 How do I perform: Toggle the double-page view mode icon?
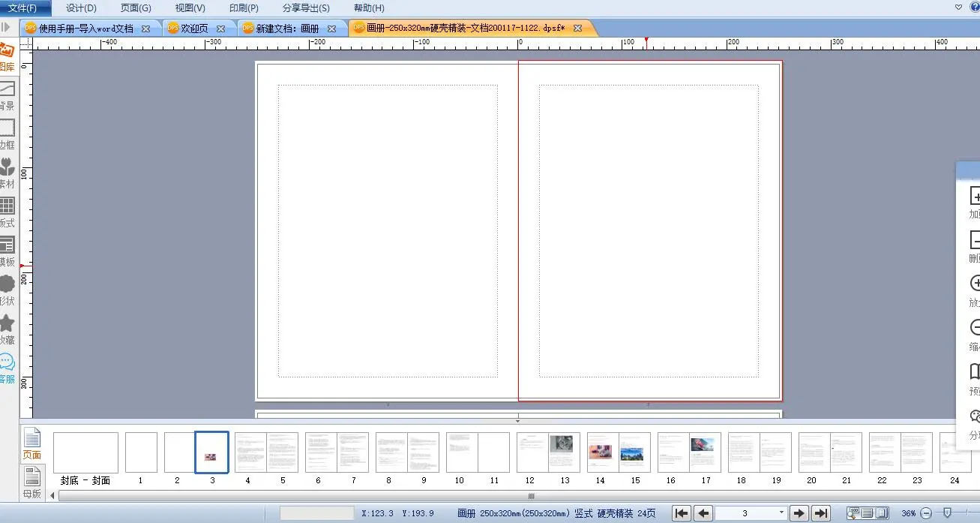pyautogui.click(x=881, y=513)
